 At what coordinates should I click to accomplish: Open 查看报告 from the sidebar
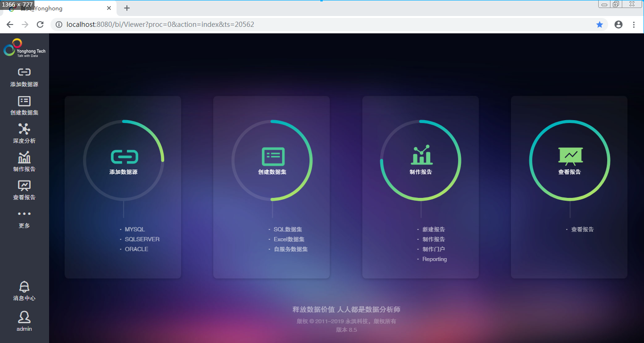tap(24, 186)
